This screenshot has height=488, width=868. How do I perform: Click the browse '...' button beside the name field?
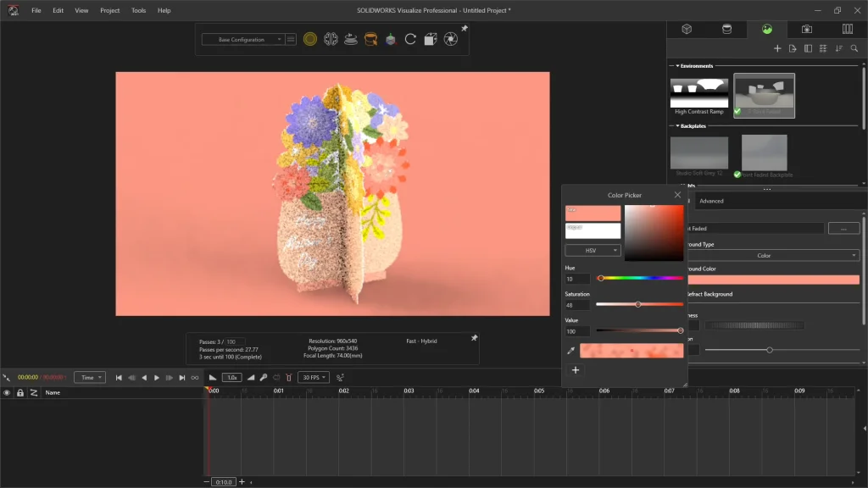coord(843,229)
